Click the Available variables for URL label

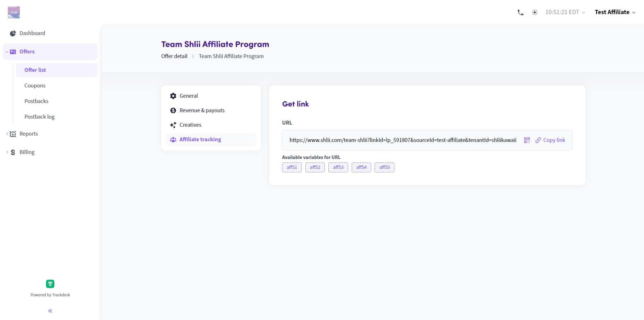311,158
